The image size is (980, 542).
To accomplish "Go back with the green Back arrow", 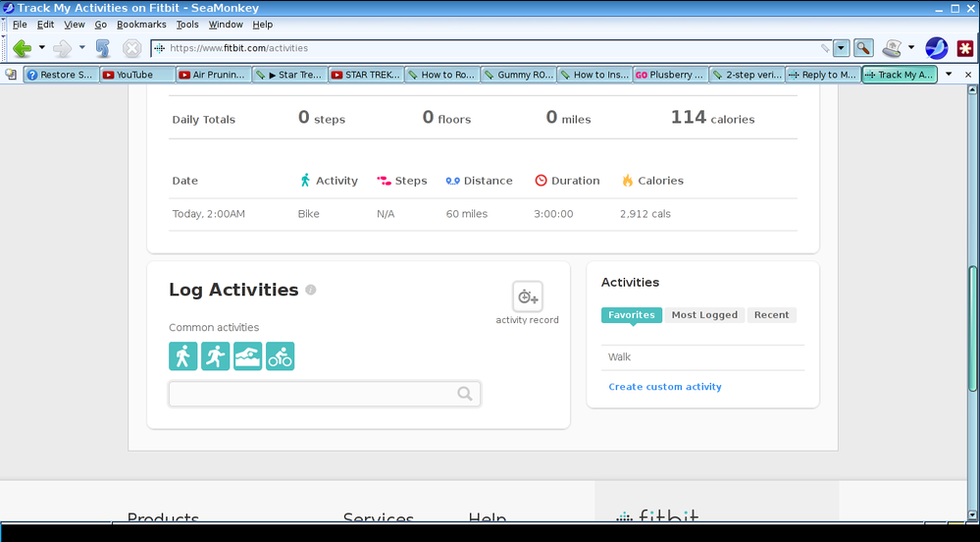I will point(22,48).
